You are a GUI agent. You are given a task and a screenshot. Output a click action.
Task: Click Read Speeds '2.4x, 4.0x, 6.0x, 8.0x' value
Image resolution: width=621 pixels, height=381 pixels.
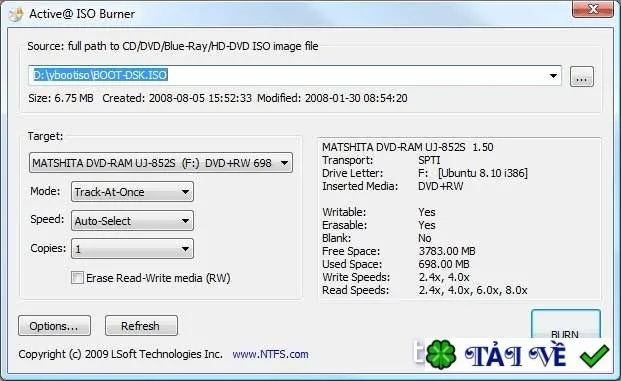(x=473, y=290)
